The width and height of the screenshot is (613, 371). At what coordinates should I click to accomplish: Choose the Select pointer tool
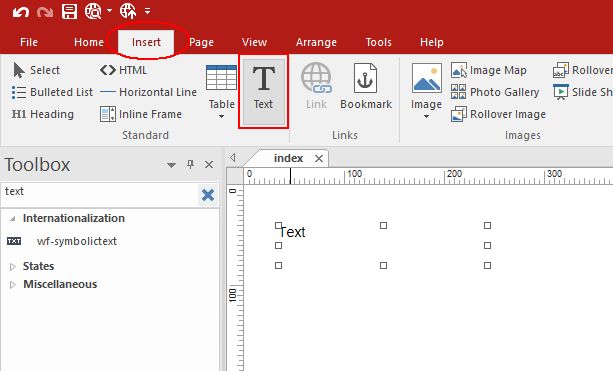(x=36, y=70)
